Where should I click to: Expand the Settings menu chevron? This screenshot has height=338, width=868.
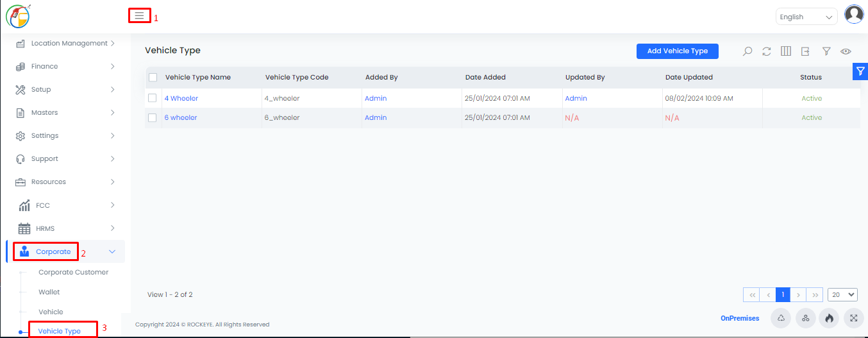113,136
